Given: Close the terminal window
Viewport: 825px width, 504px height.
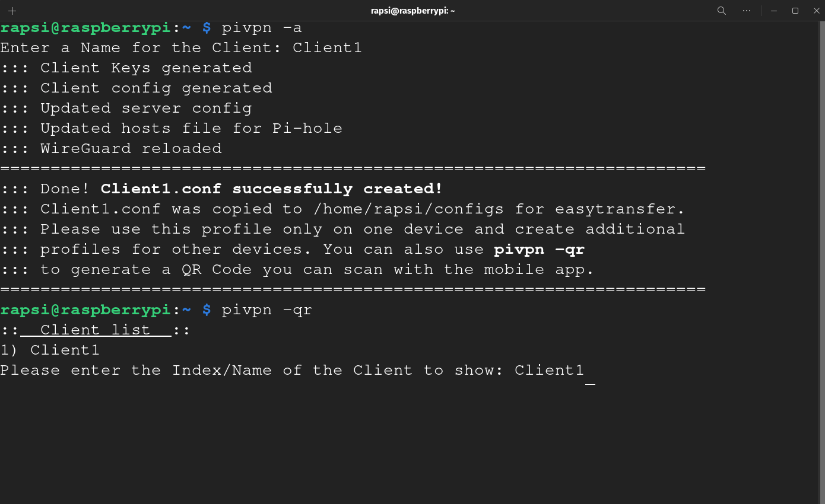Looking at the screenshot, I should (x=817, y=11).
